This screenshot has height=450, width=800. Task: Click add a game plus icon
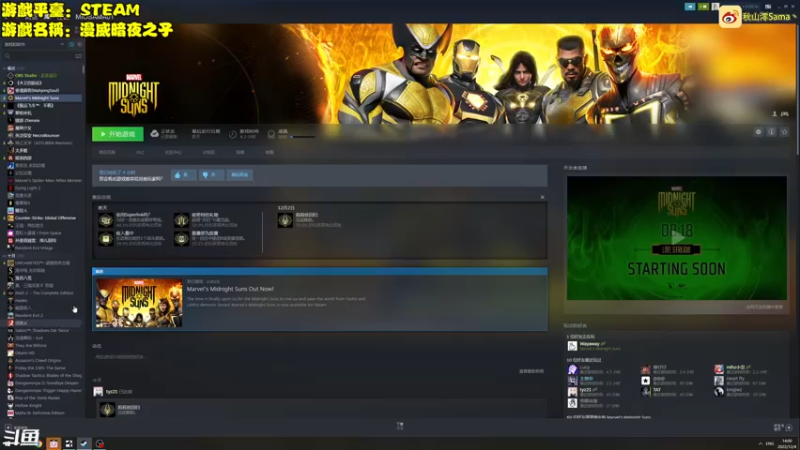click(x=8, y=427)
